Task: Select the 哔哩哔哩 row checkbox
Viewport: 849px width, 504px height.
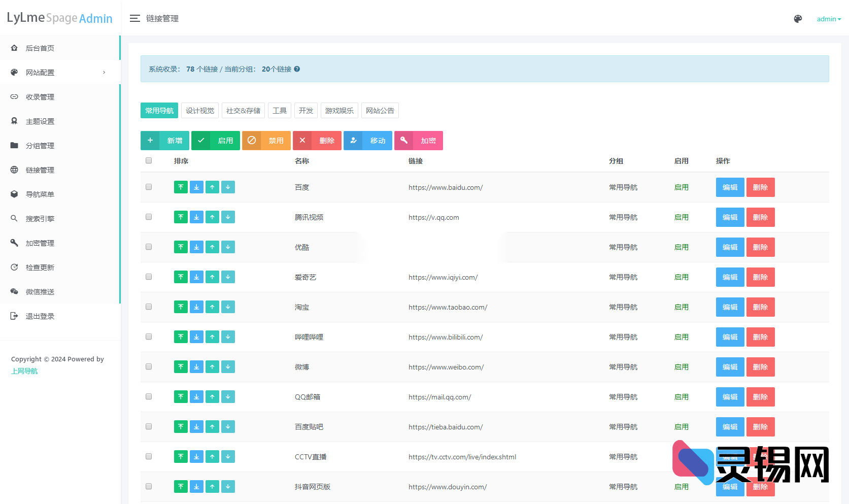Action: (149, 337)
